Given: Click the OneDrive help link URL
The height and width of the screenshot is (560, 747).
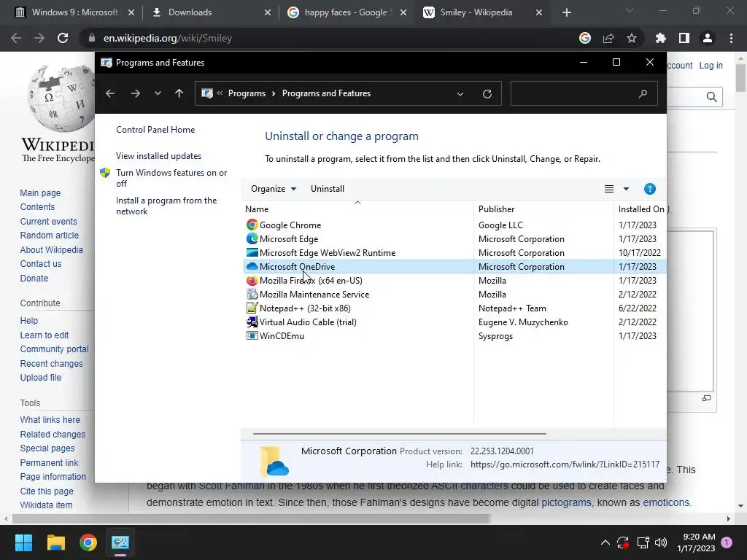Looking at the screenshot, I should pyautogui.click(x=565, y=464).
